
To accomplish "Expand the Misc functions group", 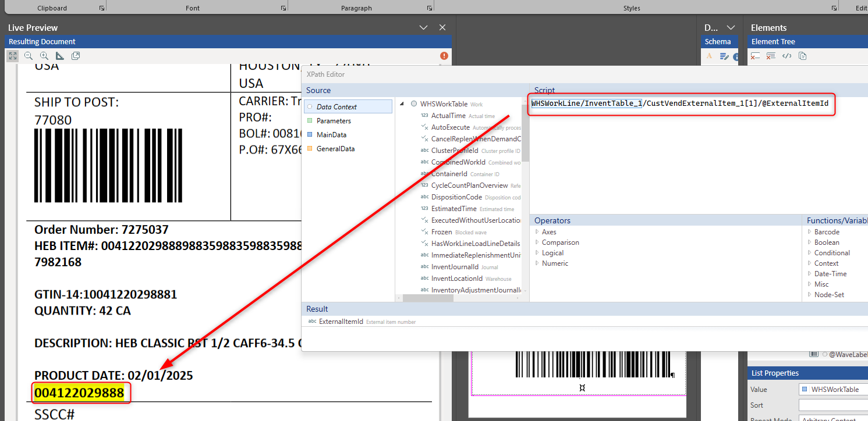I will coord(809,284).
